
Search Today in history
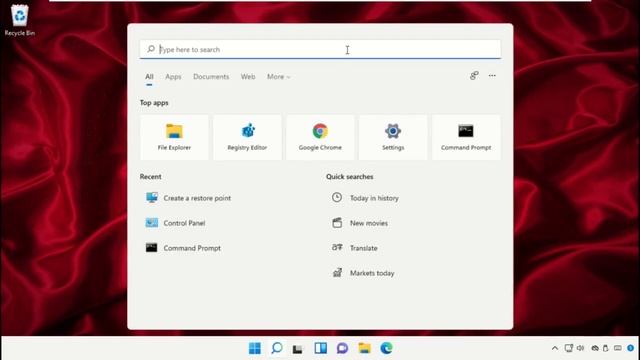point(374,198)
